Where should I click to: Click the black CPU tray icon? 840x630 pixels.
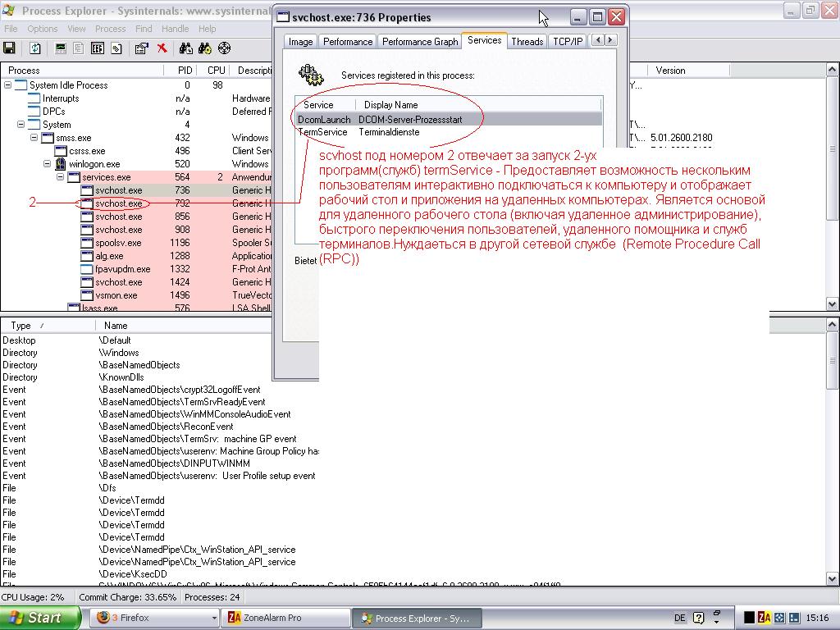[750, 618]
